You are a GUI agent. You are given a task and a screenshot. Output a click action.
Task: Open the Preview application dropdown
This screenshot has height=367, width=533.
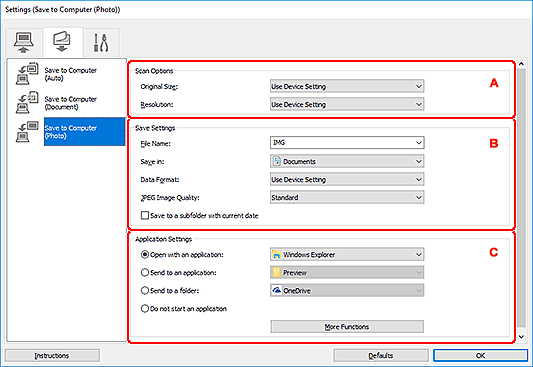click(x=347, y=272)
